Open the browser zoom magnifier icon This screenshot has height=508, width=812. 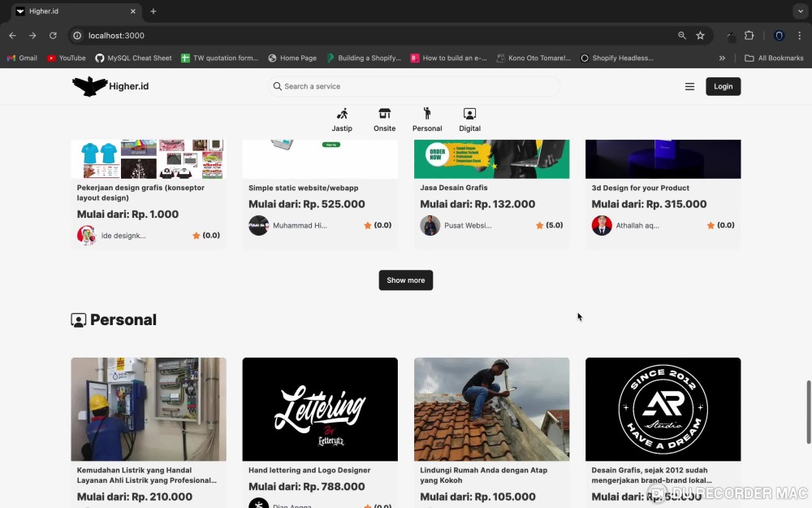[682, 35]
